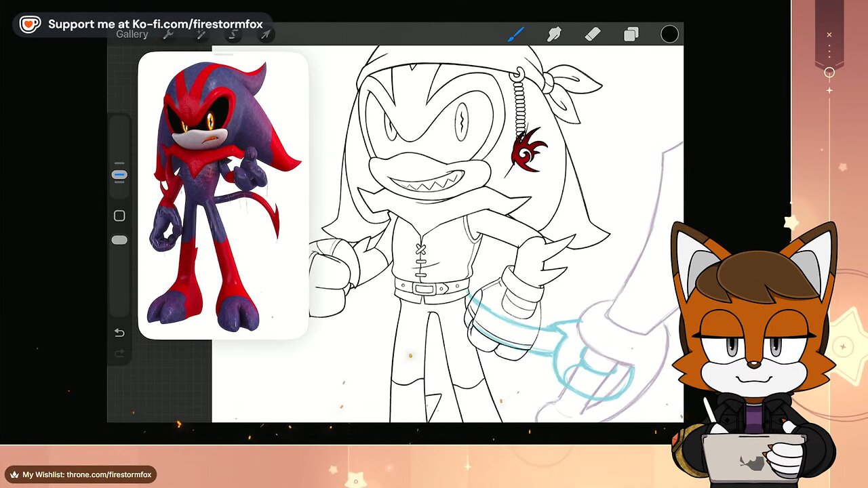Viewport: 868px width, 488px height.
Task: Click the crown icon beside My Wishlist
Action: click(14, 474)
